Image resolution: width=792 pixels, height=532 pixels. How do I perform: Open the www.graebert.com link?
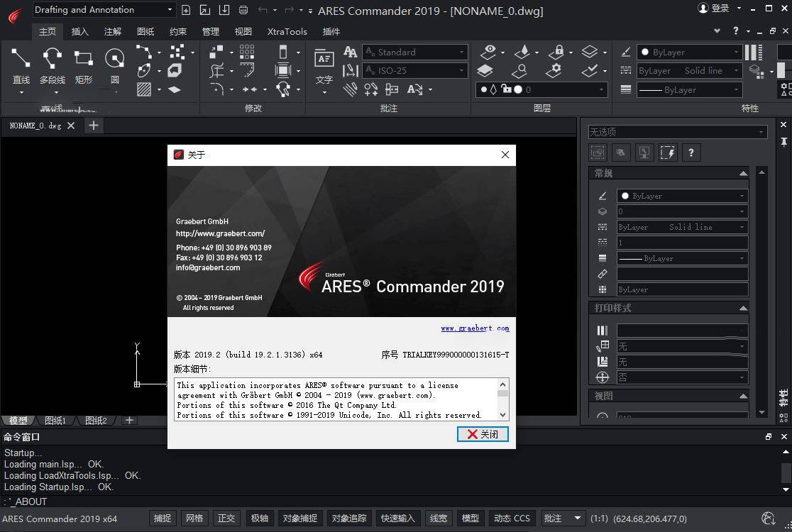(x=475, y=328)
